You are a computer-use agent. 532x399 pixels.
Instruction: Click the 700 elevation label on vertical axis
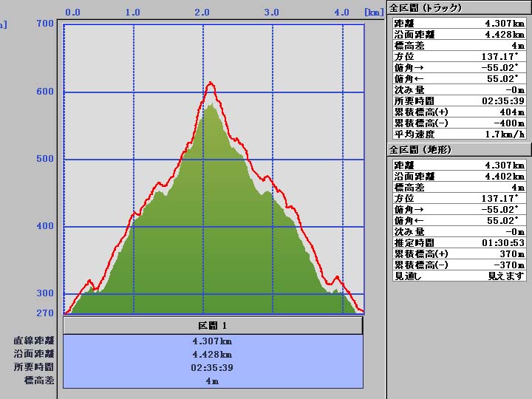click(x=44, y=24)
